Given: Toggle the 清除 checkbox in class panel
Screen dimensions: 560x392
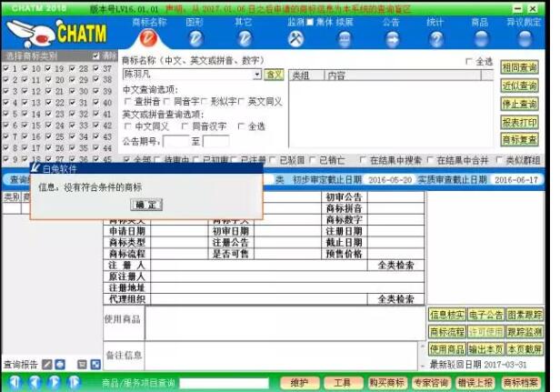Looking at the screenshot, I should coord(95,56).
